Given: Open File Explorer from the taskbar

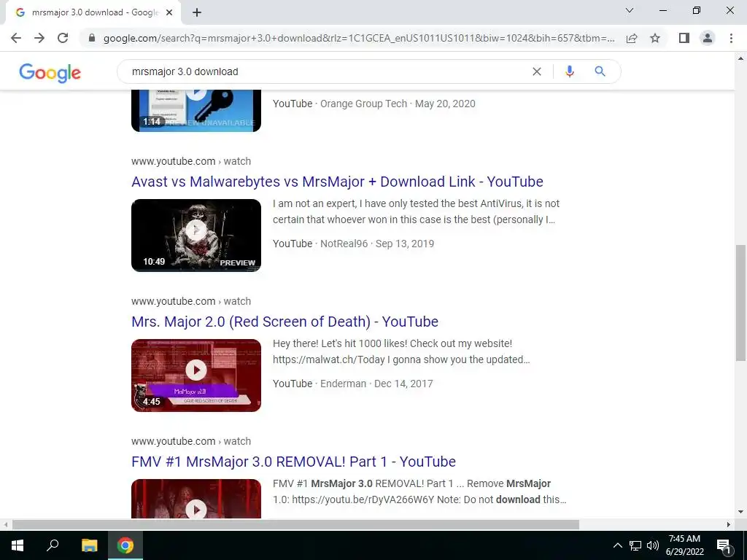Looking at the screenshot, I should pyautogui.click(x=89, y=545).
